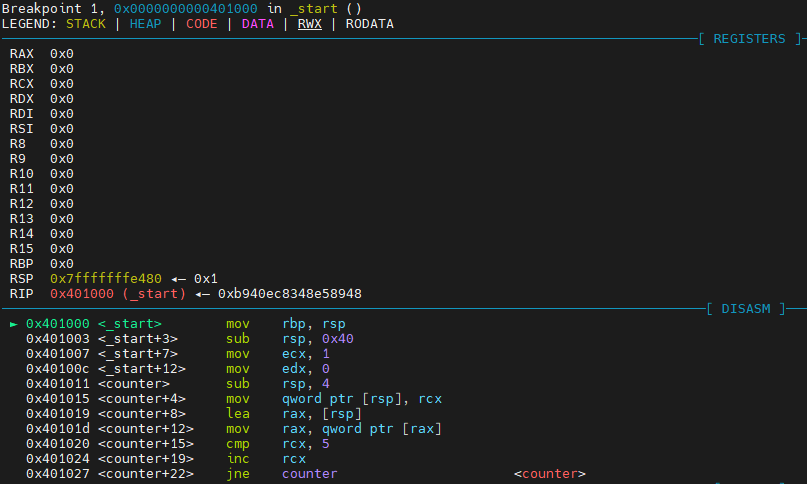Screen dimensions: 807x484
Task: Click the 0x40100c <_start+12> line
Action: pos(106,368)
